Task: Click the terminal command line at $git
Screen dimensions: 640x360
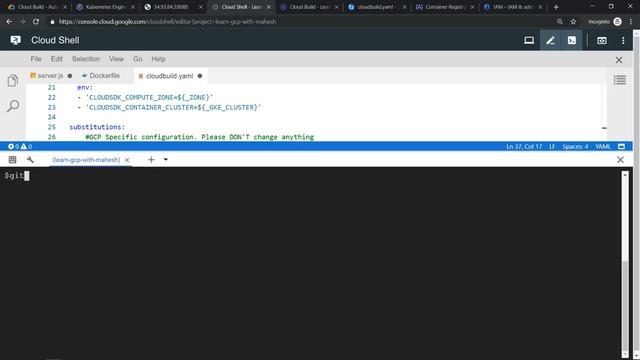Action: click(16, 176)
